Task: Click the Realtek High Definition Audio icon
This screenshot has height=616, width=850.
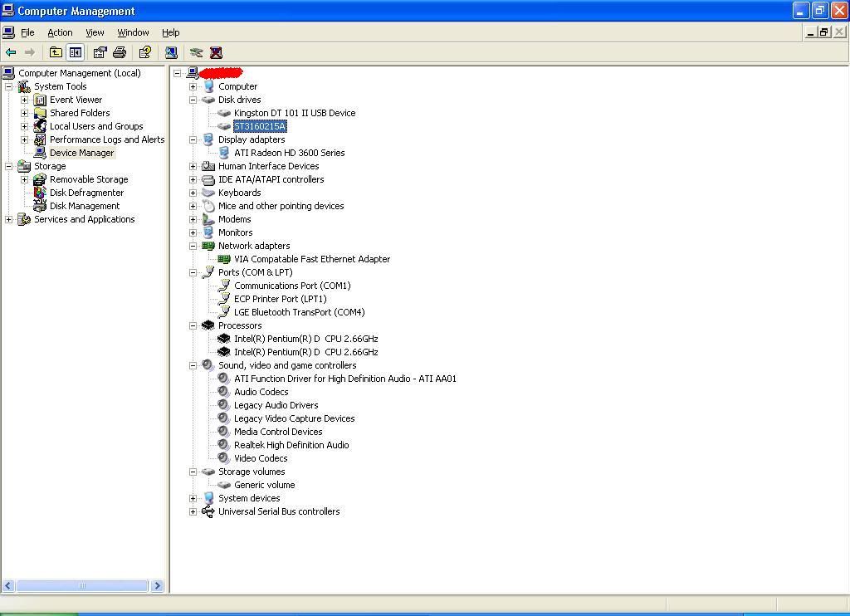Action: pyautogui.click(x=224, y=445)
